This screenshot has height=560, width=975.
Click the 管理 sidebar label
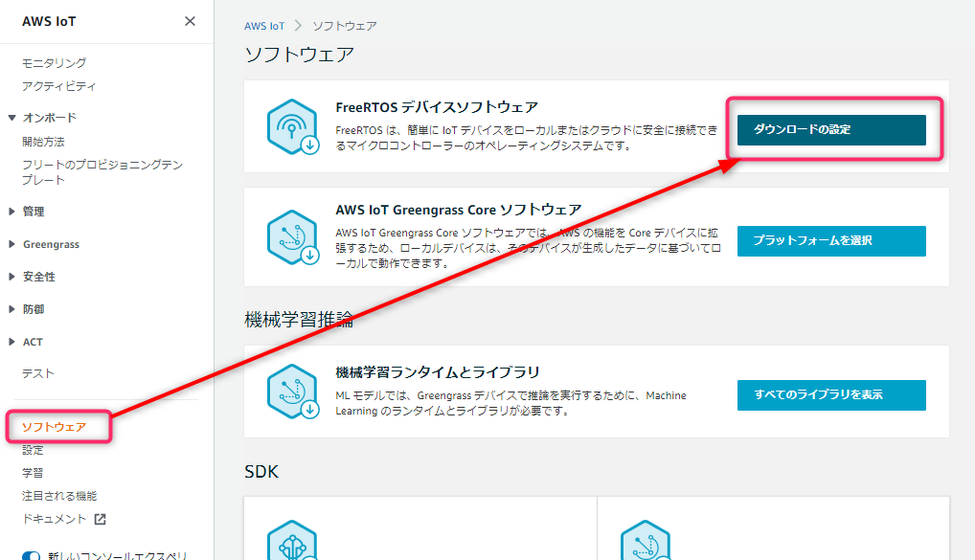pos(34,212)
